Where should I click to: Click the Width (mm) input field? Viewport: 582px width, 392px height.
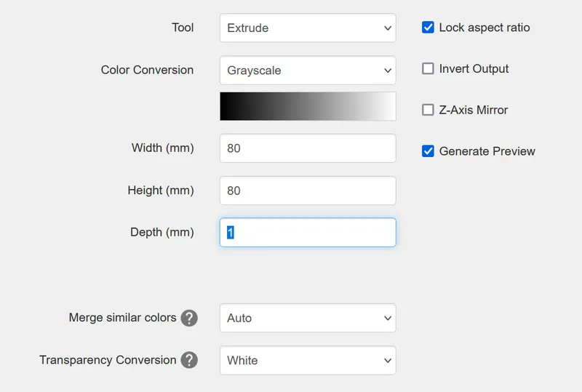308,148
